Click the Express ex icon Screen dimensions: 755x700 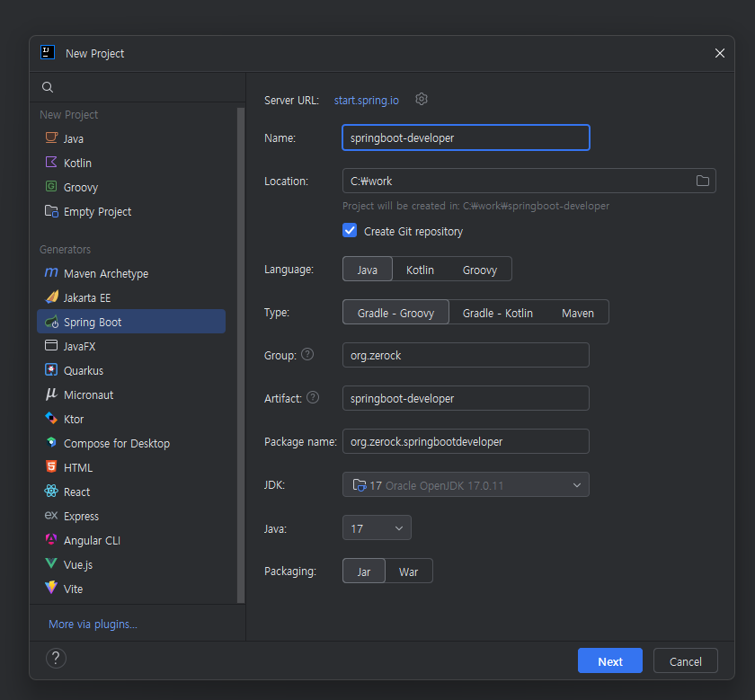point(51,516)
